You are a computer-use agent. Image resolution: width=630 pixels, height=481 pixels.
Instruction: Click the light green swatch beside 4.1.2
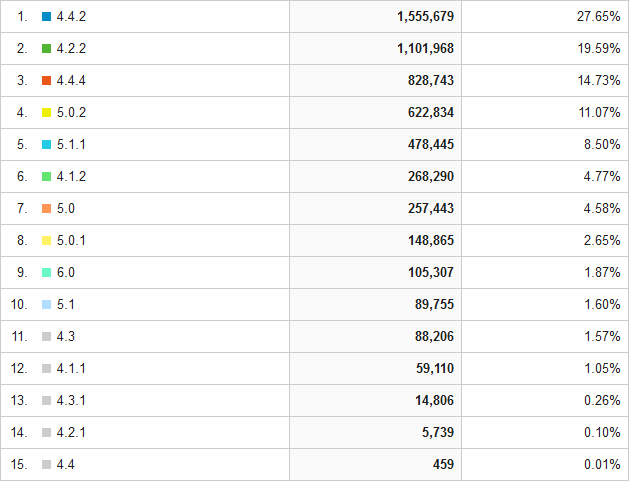47,176
